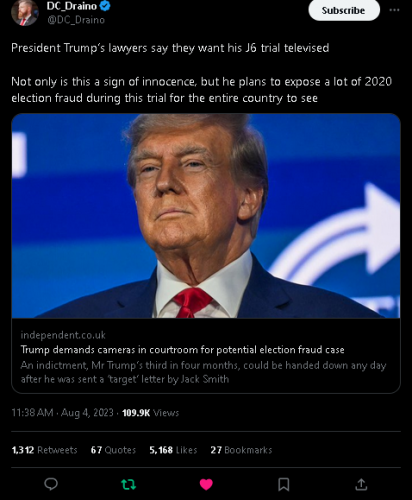Click the Subscribe button

click(344, 10)
